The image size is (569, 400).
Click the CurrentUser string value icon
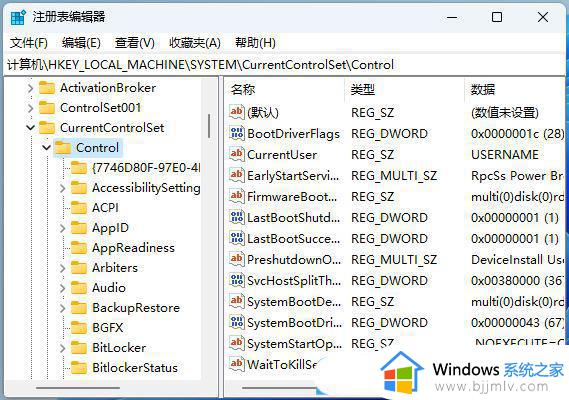[x=237, y=155]
